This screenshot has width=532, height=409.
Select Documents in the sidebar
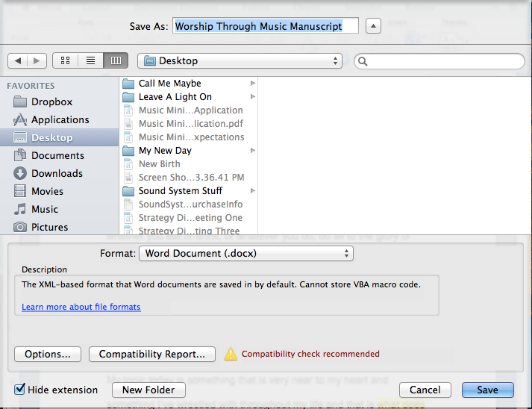coord(57,155)
